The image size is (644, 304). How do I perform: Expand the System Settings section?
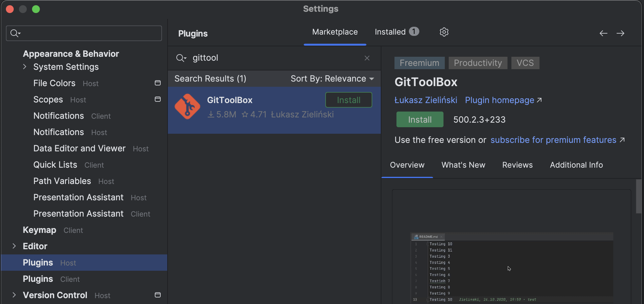coord(24,67)
